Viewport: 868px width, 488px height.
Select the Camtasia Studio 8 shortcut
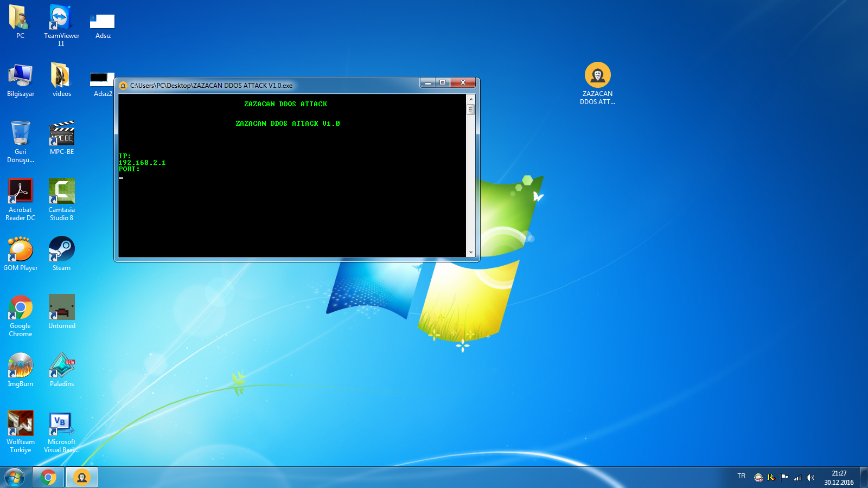61,200
